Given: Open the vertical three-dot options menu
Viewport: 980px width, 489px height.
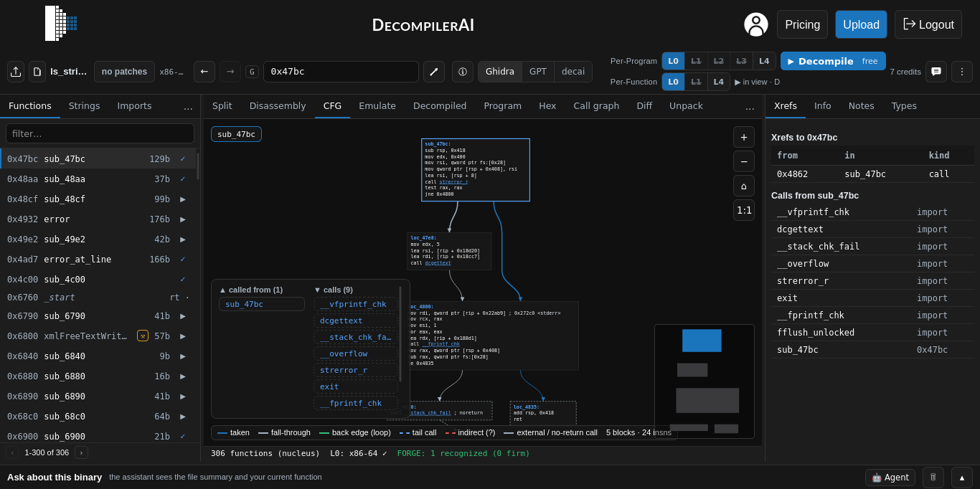Looking at the screenshot, I should pos(962,72).
